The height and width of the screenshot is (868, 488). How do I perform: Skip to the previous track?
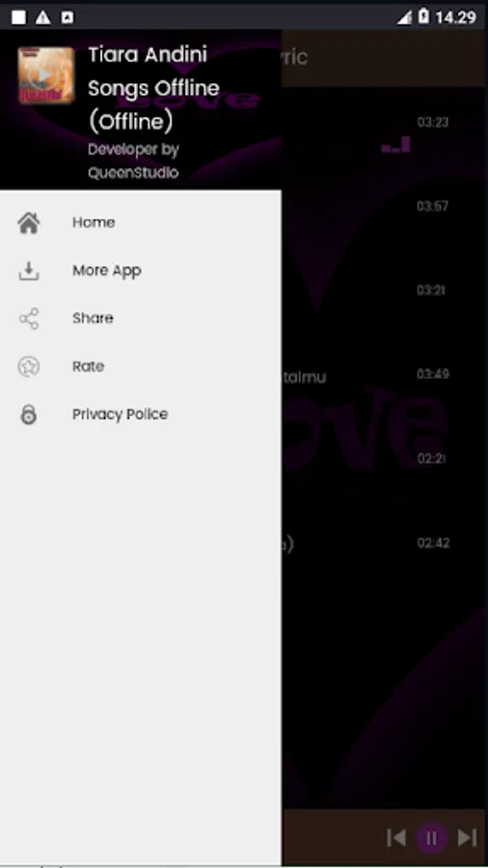[396, 837]
